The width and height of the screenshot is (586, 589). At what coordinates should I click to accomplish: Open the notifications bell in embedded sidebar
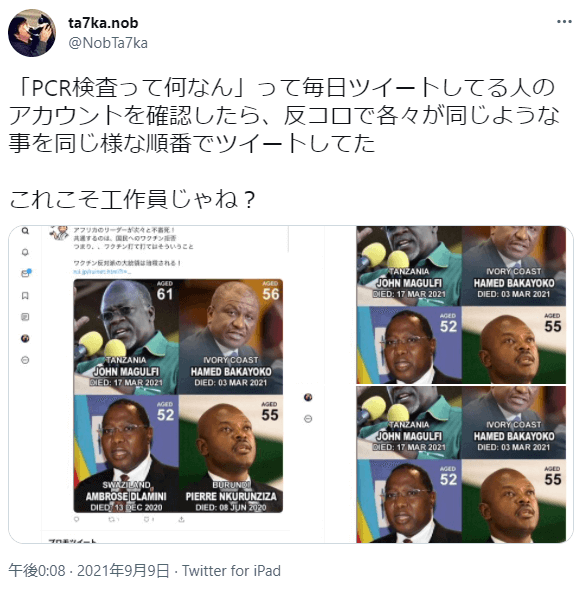coord(25,252)
